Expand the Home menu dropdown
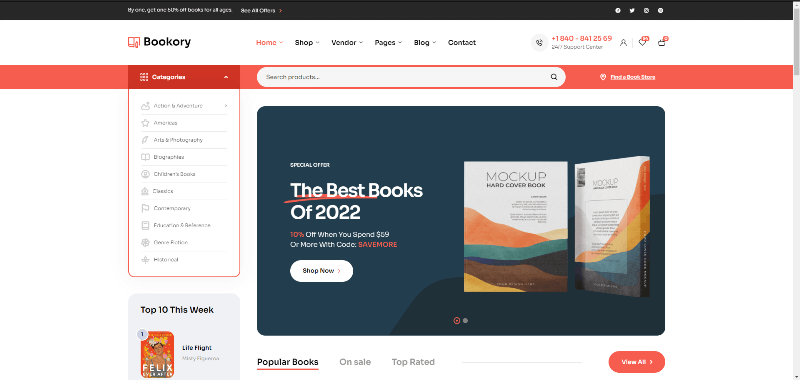 point(281,43)
